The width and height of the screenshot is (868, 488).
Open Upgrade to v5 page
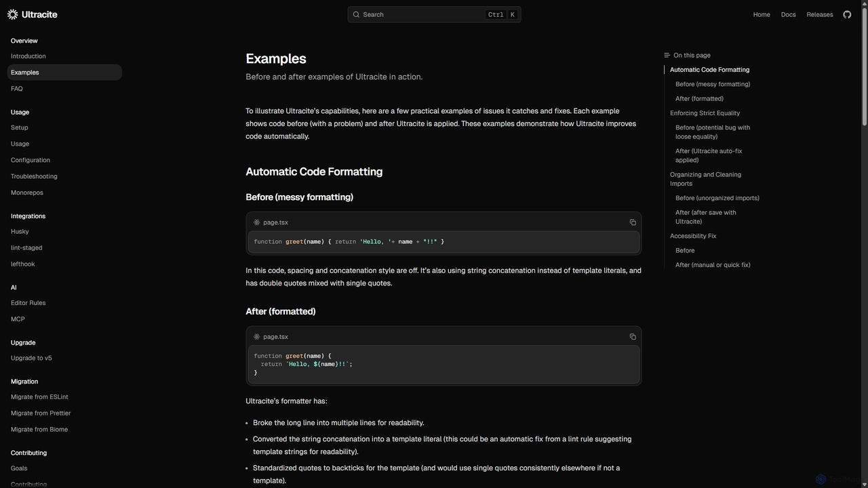click(64, 358)
